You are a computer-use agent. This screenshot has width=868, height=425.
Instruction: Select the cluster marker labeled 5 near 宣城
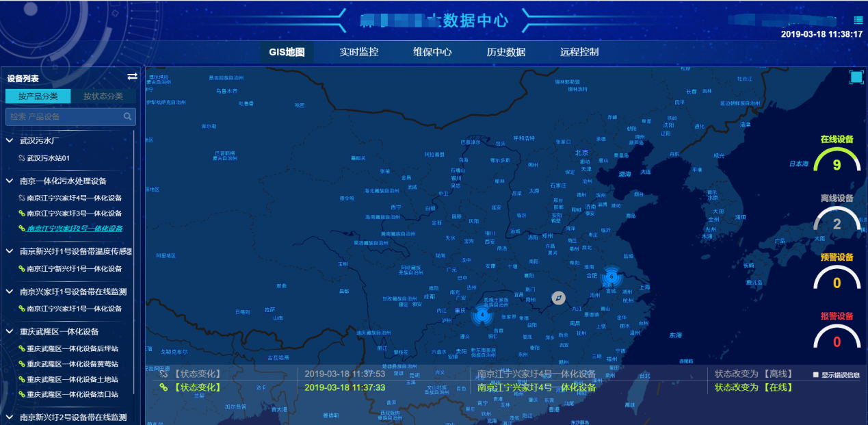pyautogui.click(x=610, y=276)
